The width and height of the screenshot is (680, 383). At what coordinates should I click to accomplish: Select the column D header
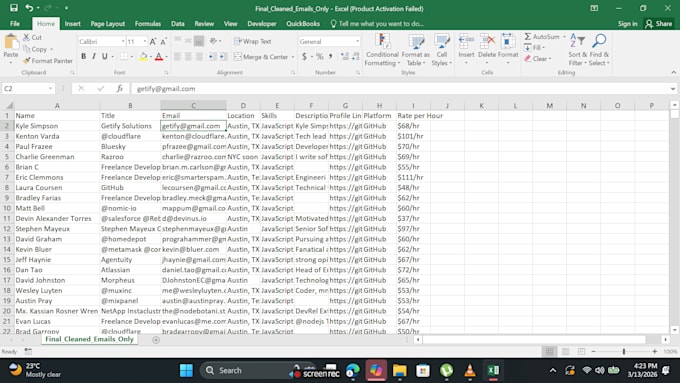point(243,105)
